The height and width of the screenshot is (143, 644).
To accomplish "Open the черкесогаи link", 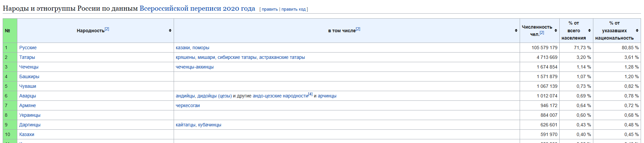I will click(x=188, y=105).
